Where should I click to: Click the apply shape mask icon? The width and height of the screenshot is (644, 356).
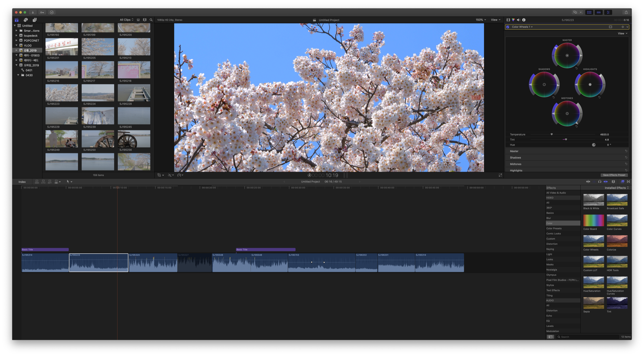click(610, 27)
